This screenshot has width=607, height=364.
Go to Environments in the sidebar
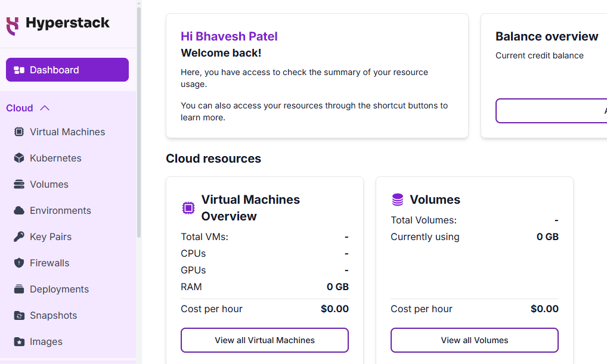(60, 211)
